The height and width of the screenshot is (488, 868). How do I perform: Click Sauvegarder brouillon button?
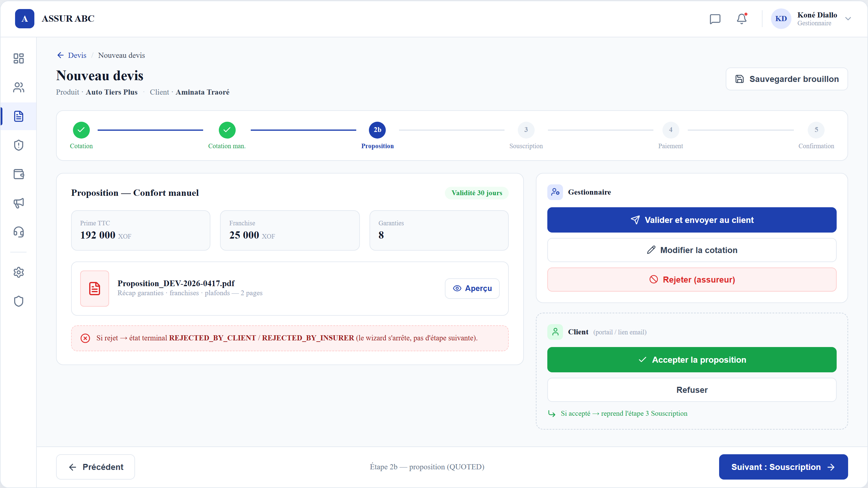786,79
